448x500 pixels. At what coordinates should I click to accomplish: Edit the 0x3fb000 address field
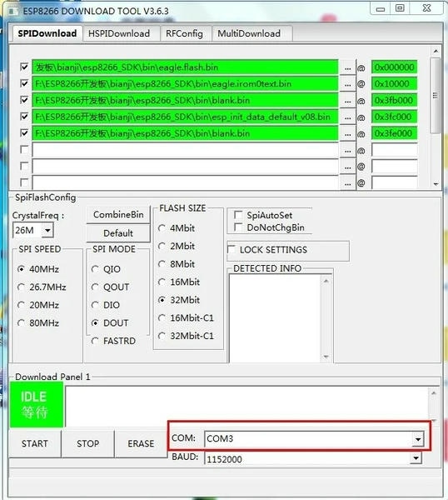pos(394,101)
